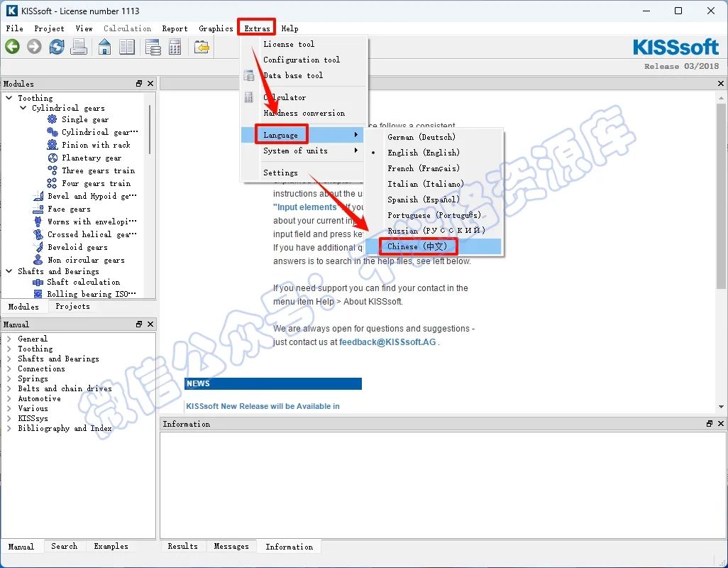
Task: Open the Pinion with rack module
Action: 89,145
